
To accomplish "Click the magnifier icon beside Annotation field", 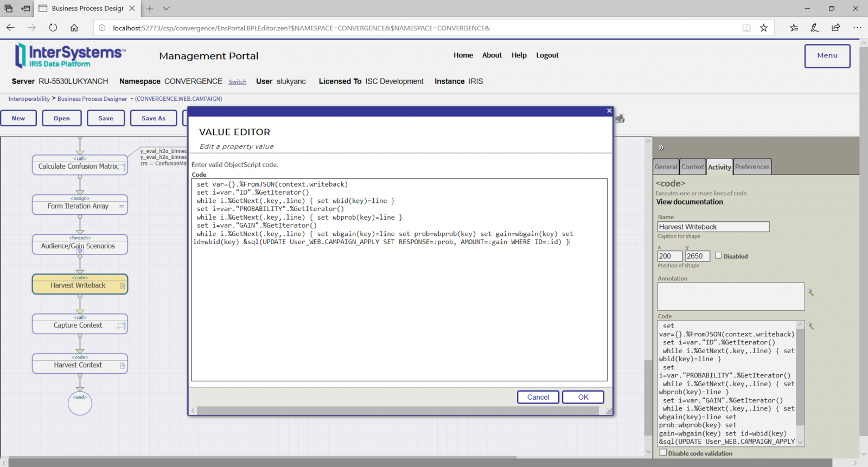I will 810,292.
